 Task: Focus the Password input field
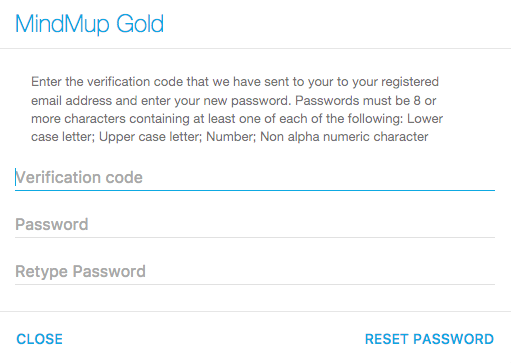[x=255, y=225]
